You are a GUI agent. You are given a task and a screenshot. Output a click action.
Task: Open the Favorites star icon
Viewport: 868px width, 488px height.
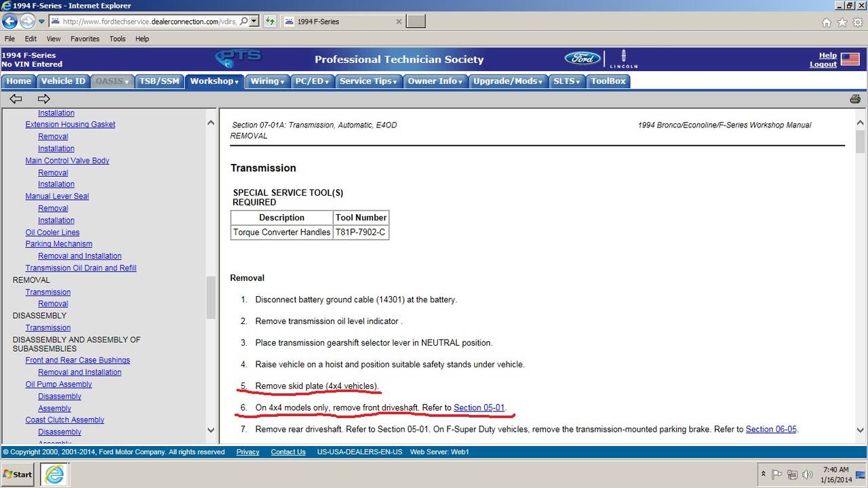pos(842,22)
